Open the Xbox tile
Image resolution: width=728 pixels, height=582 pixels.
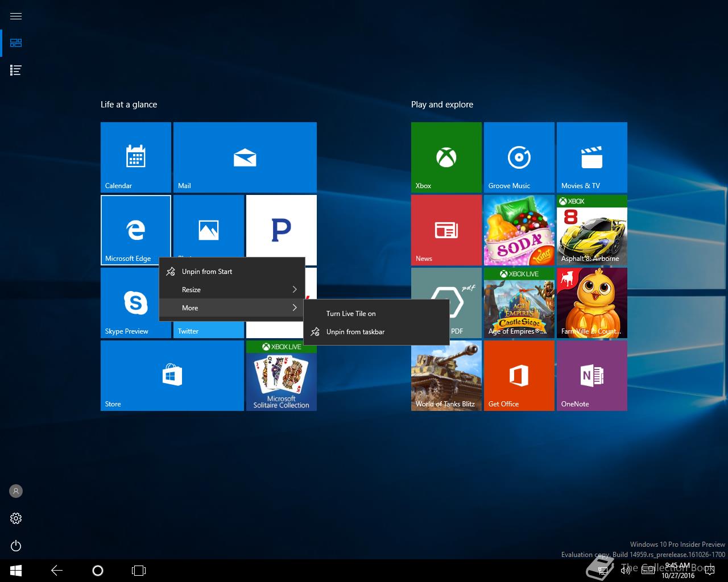(446, 157)
